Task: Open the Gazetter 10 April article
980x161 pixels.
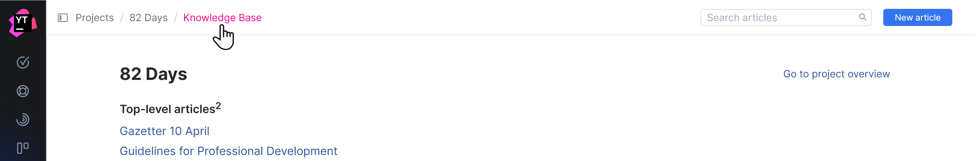Action: coord(164,131)
